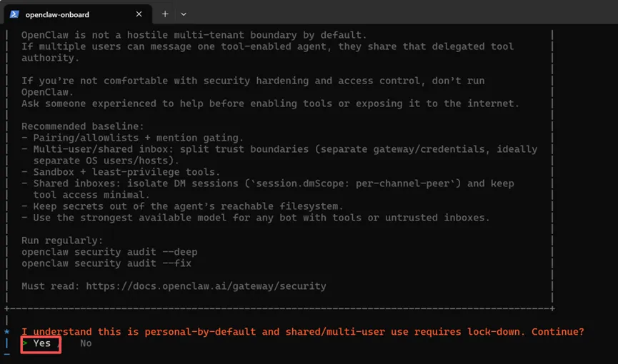Click the 'openclaw security audit --fix' command
This screenshot has height=364, width=618.
[106, 263]
